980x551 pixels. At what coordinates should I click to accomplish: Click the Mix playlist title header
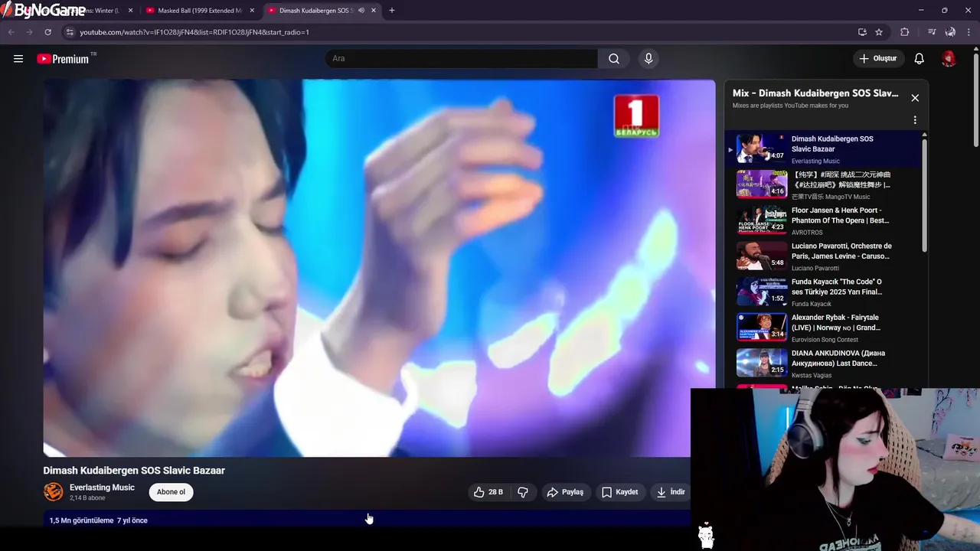[815, 93]
